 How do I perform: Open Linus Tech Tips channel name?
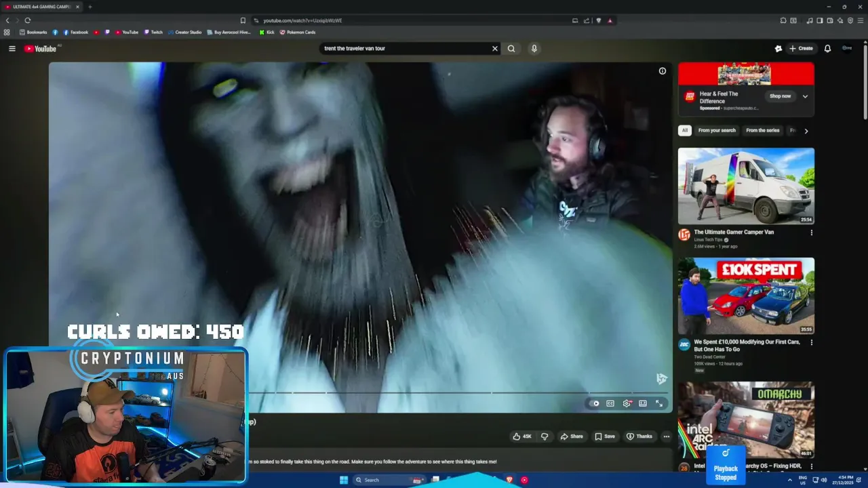709,240
